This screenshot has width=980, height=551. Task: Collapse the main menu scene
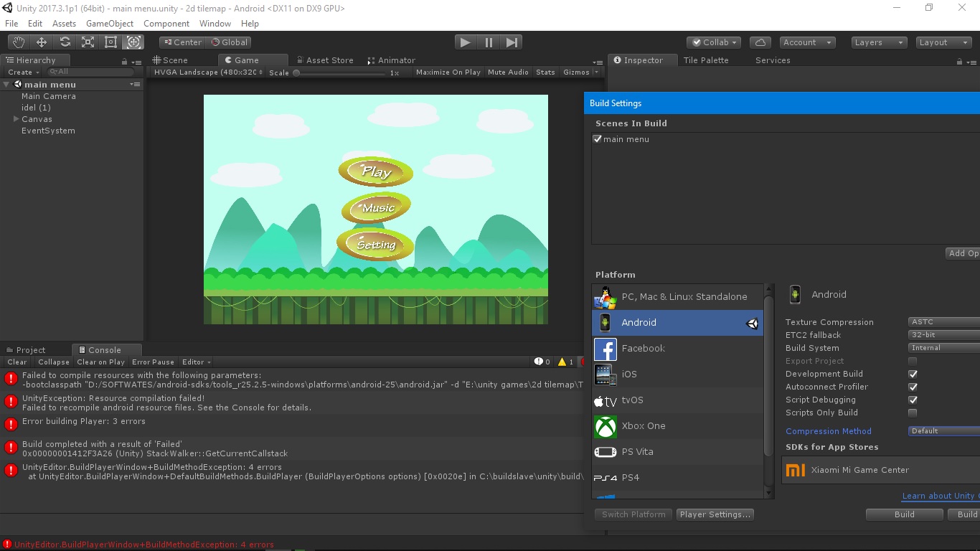click(x=6, y=85)
